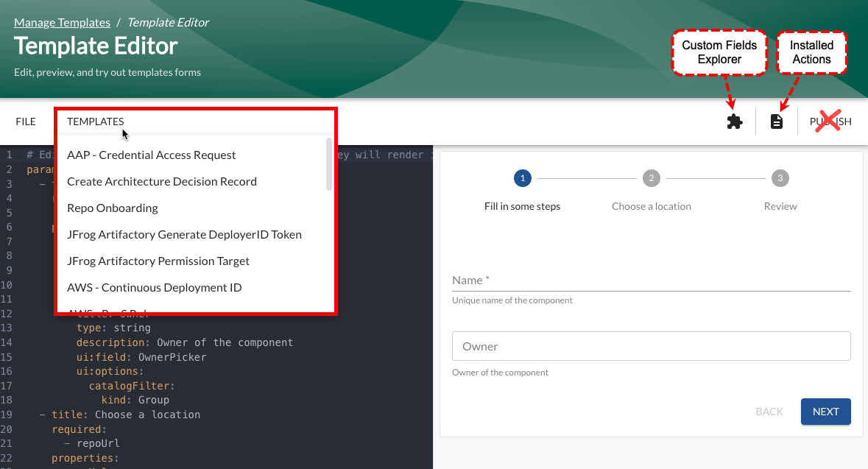The image size is (868, 469).
Task: Pick JFrog Artifactory Generate DeployerID Token
Action: (x=184, y=234)
